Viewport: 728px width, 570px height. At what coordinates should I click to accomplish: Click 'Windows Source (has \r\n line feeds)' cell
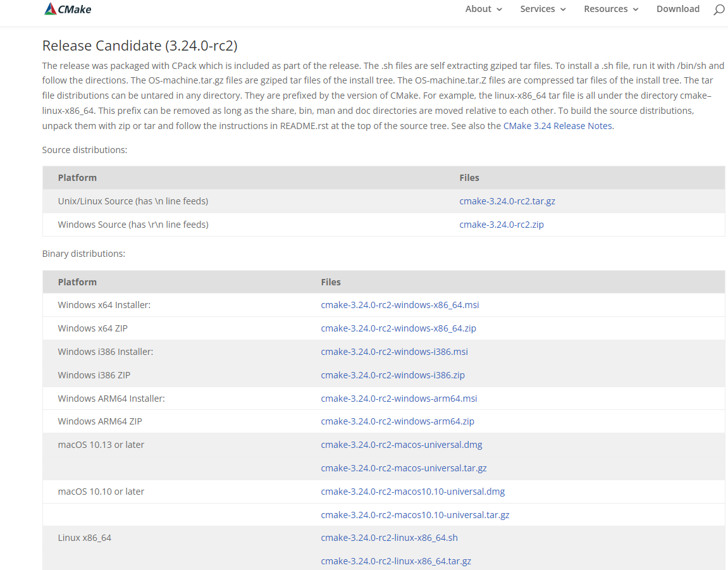[133, 225]
